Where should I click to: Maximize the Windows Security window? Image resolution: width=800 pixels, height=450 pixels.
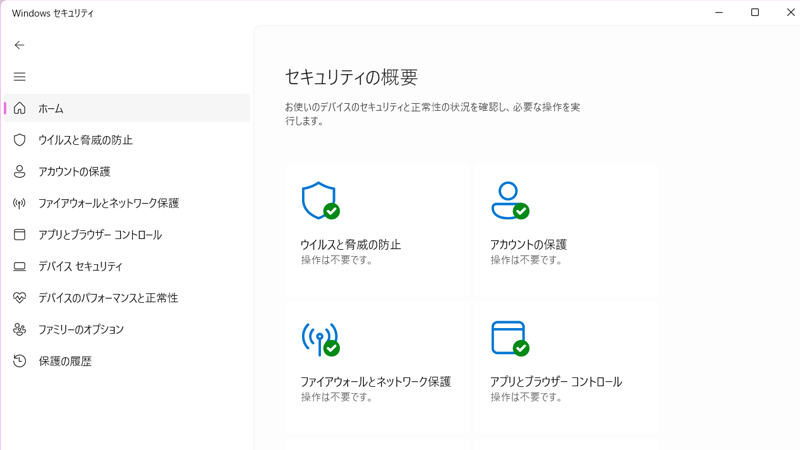(x=755, y=12)
